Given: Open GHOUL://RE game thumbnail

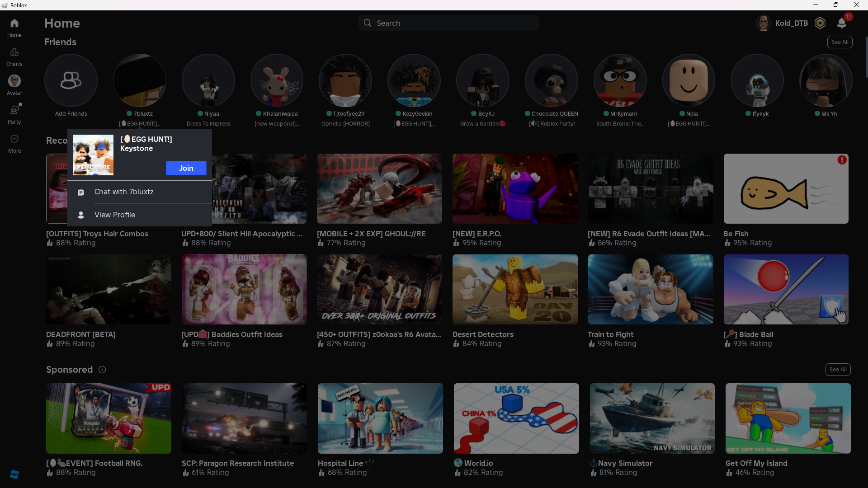Looking at the screenshot, I should click(x=379, y=188).
